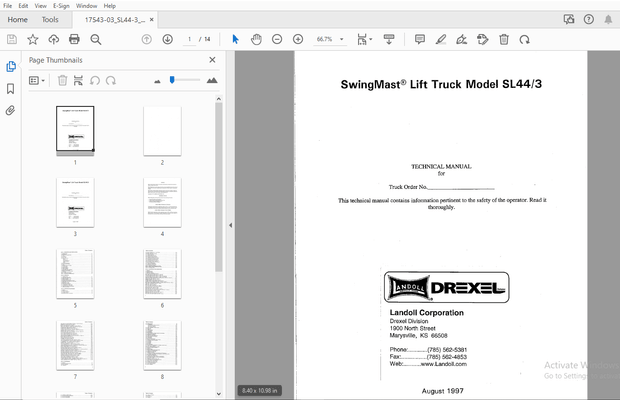The image size is (620, 400).
Task: Delete selected pages in the thumbnails panel
Action: pos(62,81)
